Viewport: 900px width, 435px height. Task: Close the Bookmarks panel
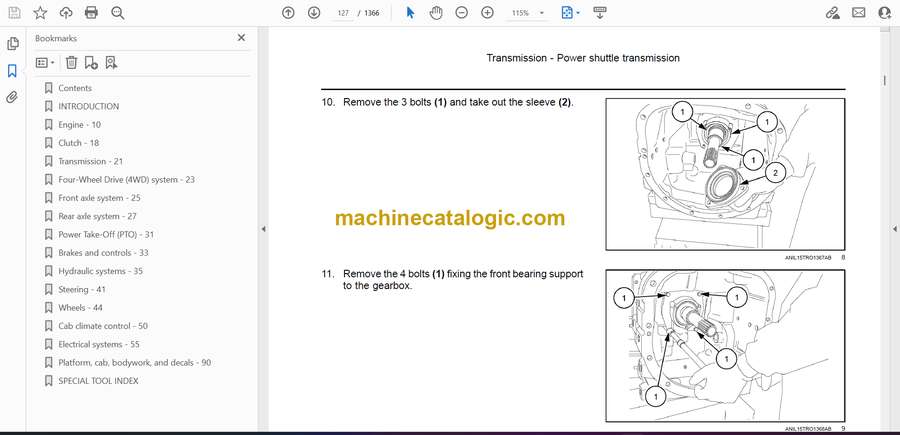[x=241, y=38]
